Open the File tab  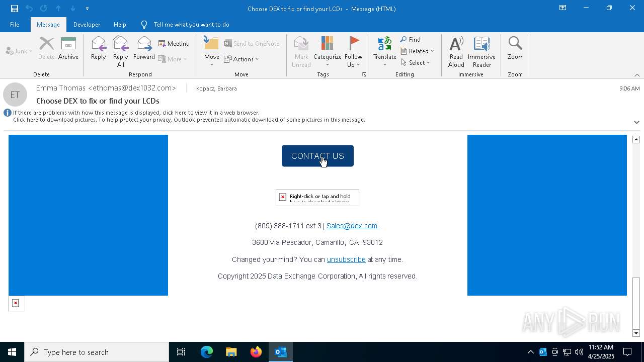pyautogui.click(x=15, y=25)
